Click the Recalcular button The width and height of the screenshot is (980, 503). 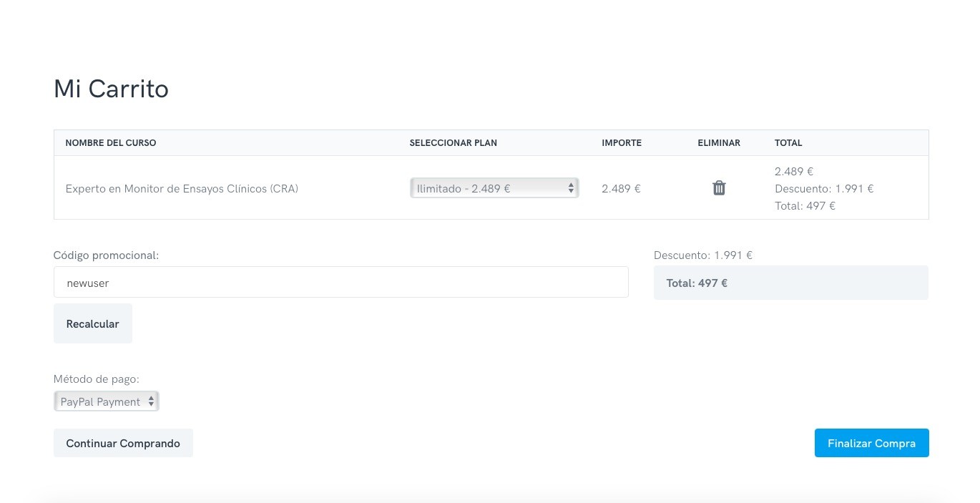tap(93, 323)
